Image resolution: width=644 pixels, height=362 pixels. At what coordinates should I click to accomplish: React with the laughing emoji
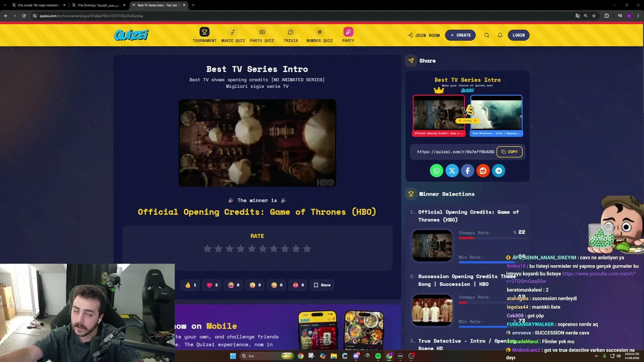coord(233,285)
